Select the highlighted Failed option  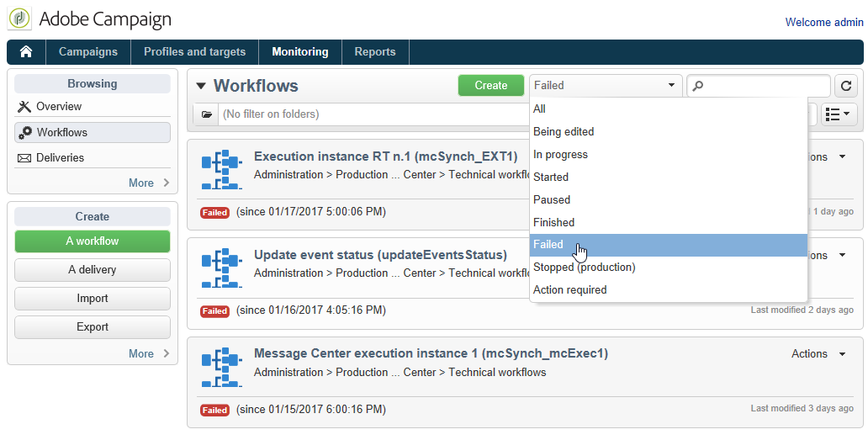point(668,245)
